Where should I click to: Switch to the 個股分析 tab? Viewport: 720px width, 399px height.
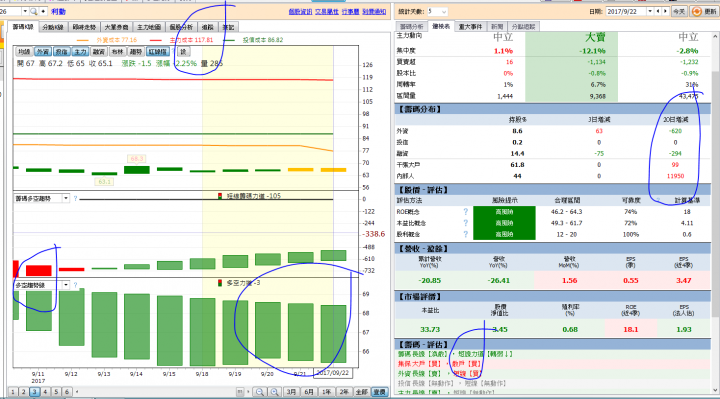(x=181, y=28)
